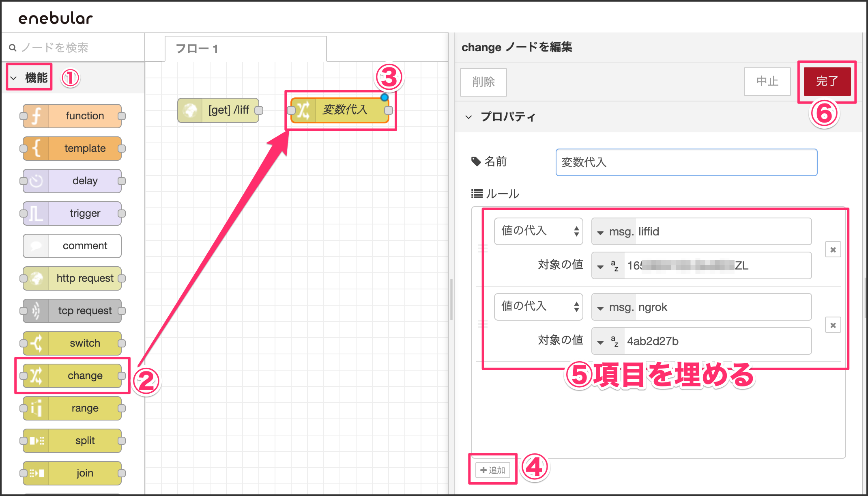Open string type dropdown for 4ab2d27b value
868x496 pixels.
pos(608,341)
